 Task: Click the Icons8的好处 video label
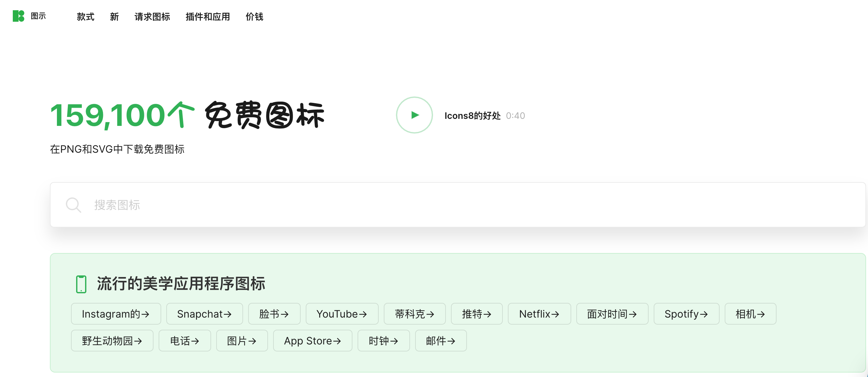point(472,115)
